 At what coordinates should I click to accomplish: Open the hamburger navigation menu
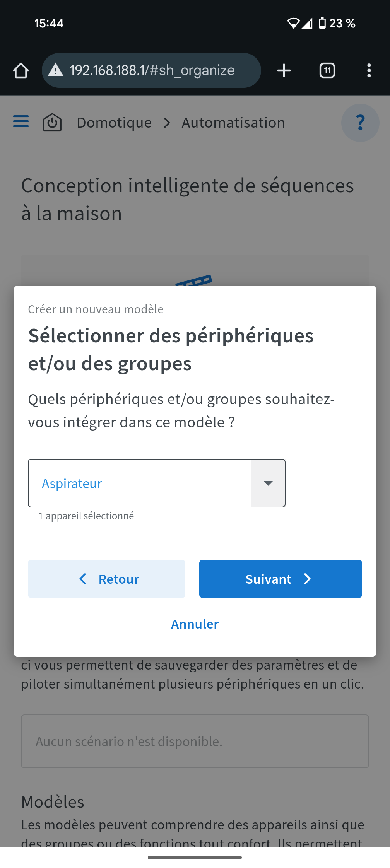tap(21, 121)
